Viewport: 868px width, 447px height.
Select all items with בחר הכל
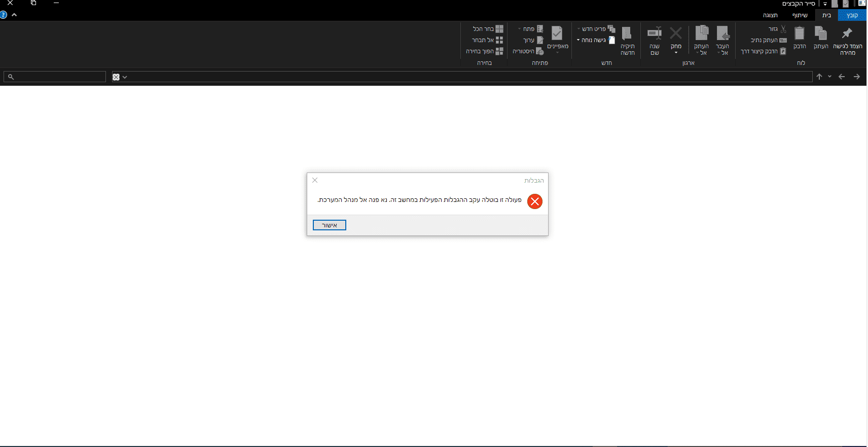[488, 29]
